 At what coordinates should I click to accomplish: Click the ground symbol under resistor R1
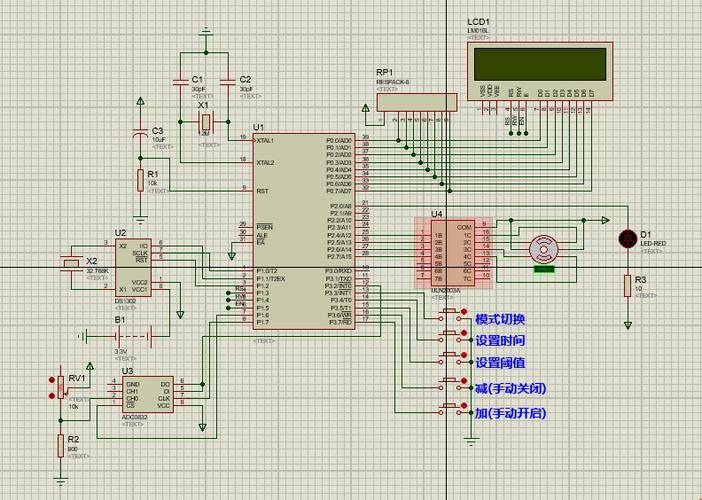(x=141, y=220)
